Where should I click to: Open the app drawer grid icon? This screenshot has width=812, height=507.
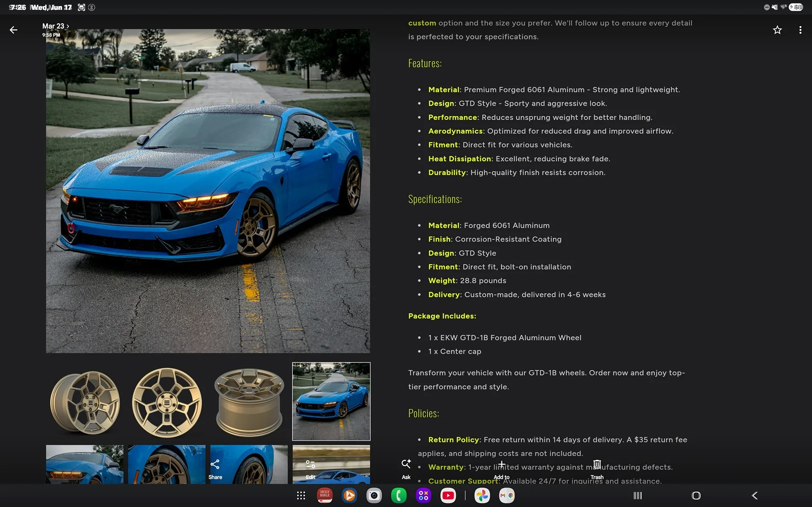coord(301,495)
